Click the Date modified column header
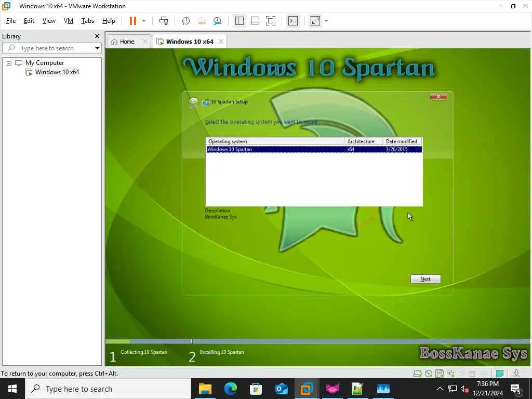532x399 pixels. point(402,141)
